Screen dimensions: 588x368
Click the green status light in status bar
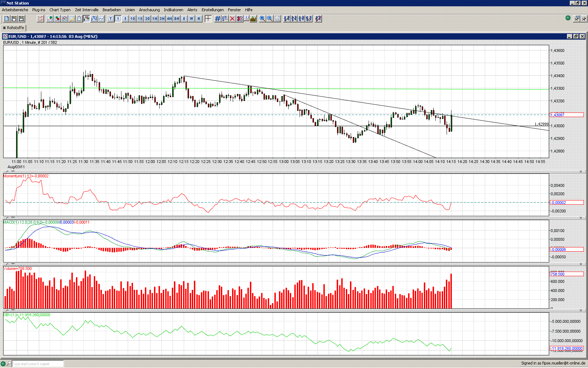(x=3, y=363)
